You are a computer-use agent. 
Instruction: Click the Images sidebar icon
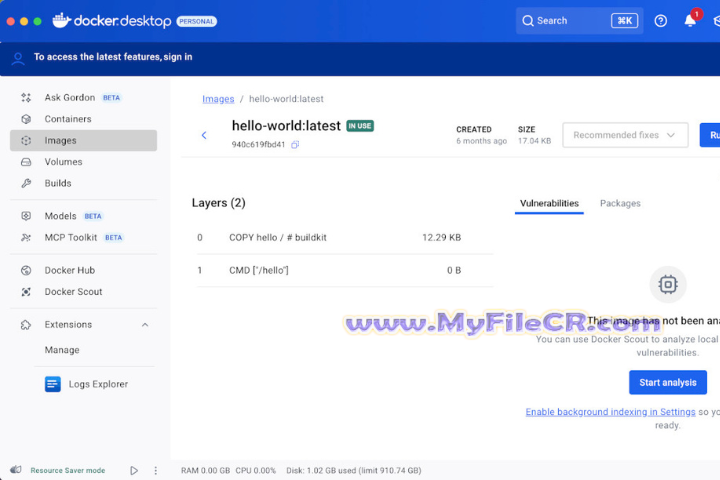click(26, 141)
